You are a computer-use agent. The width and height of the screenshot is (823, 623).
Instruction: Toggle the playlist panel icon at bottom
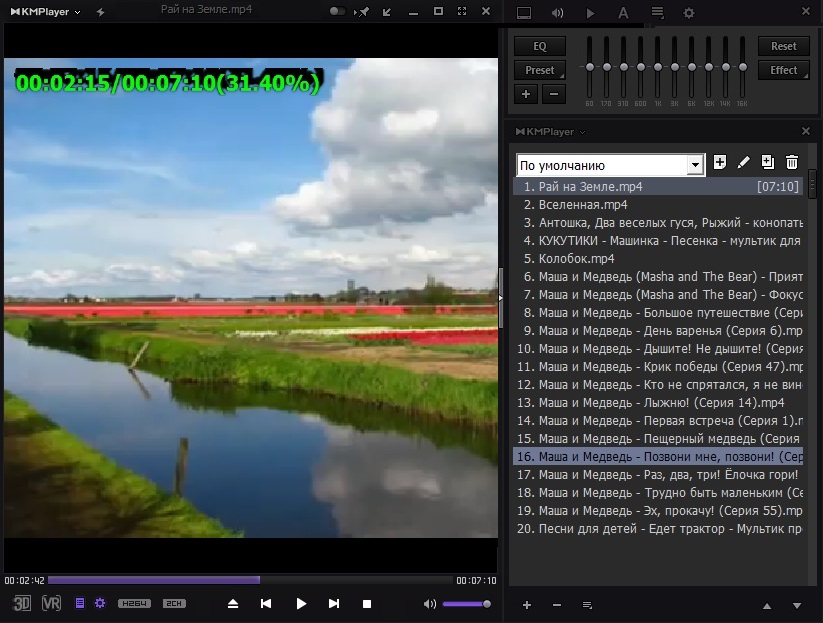point(80,603)
